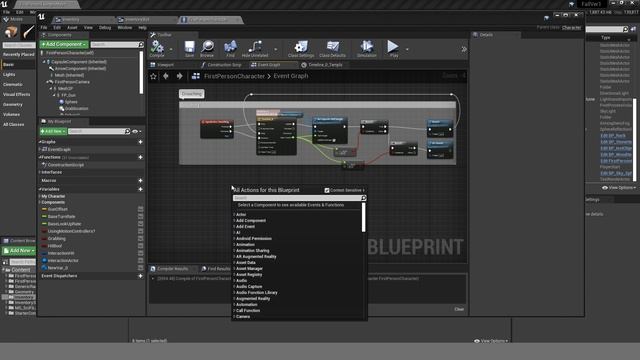
Task: Add a new graph with plus icon
Action: tap(140, 142)
